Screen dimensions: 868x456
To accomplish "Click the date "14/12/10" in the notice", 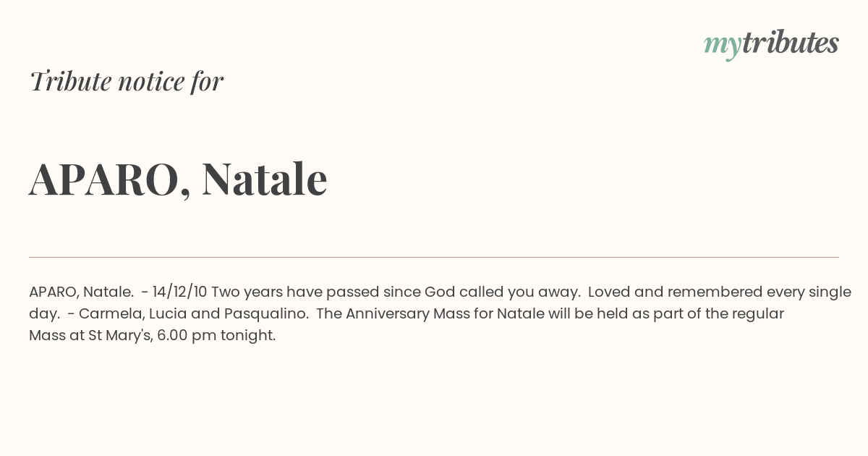I will (x=180, y=292).
